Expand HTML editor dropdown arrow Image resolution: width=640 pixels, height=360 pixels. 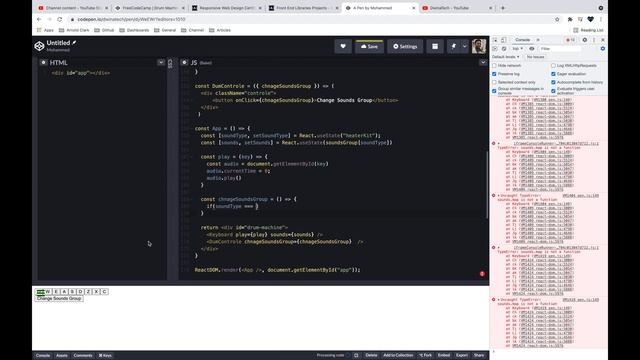pos(161,62)
